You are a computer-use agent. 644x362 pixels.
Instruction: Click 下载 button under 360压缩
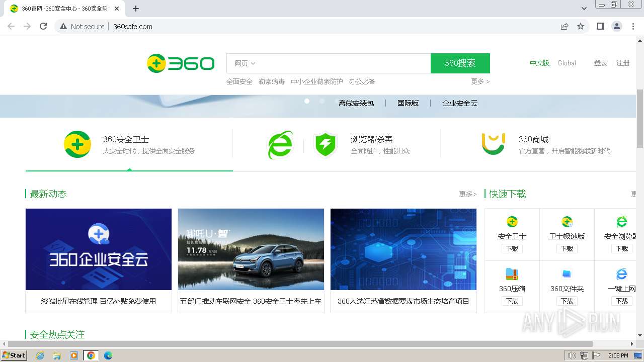pyautogui.click(x=512, y=301)
